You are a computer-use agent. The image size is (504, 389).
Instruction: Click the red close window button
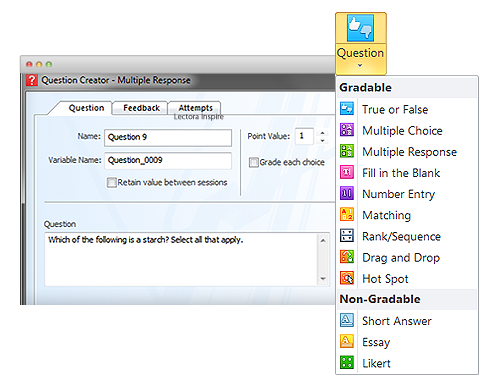coord(29,64)
